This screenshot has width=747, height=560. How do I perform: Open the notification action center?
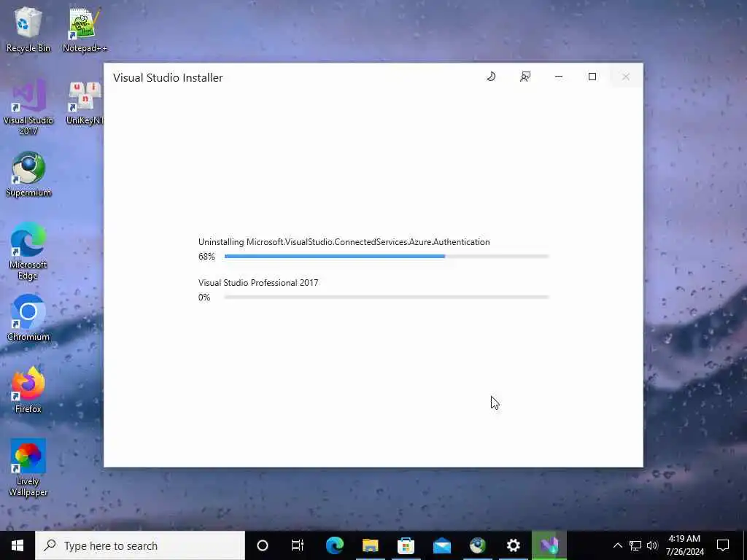tap(723, 545)
